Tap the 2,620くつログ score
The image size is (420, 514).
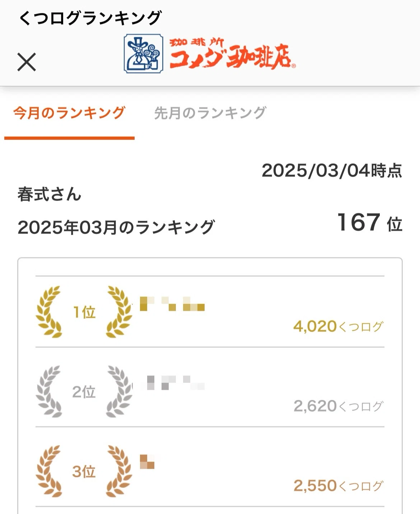coord(339,406)
